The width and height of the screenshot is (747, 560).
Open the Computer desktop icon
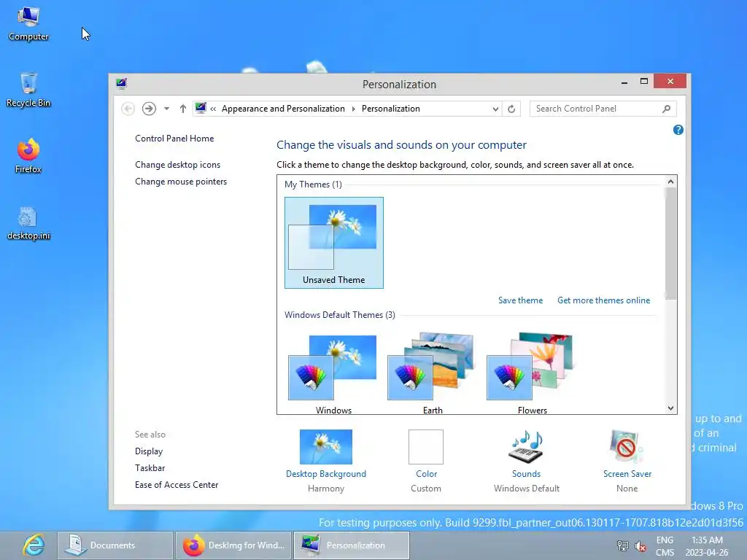click(28, 24)
